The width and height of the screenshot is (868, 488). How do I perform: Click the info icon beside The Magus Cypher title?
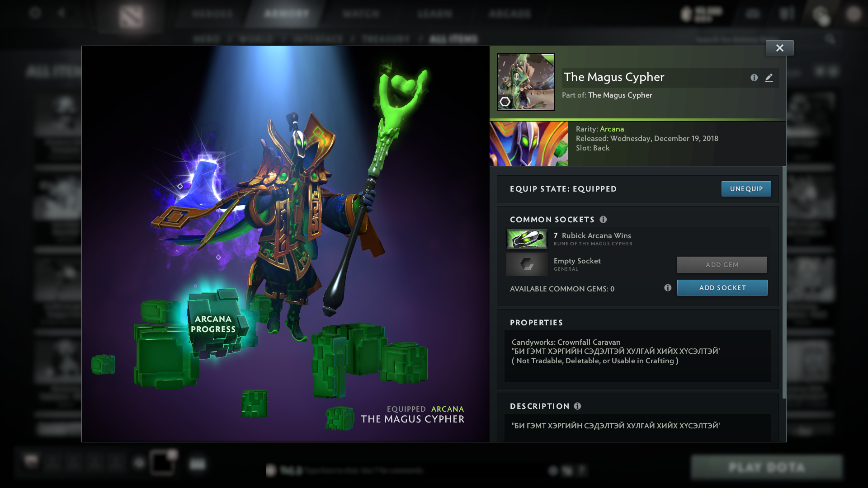[x=754, y=78]
